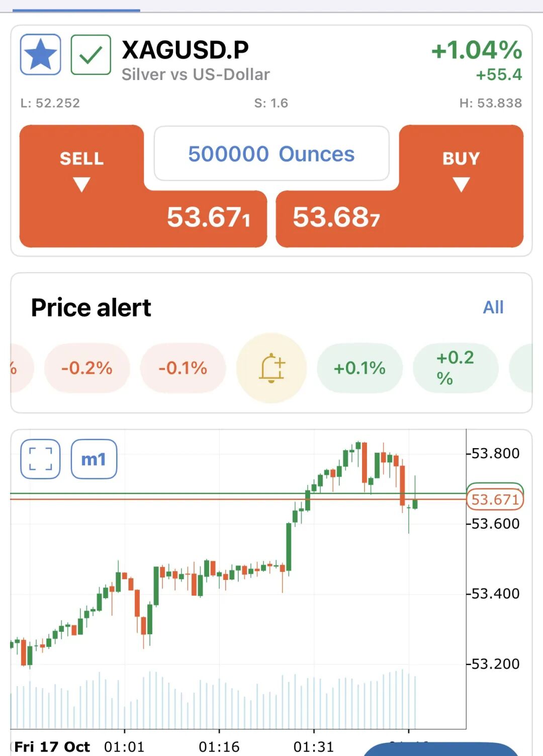This screenshot has width=543, height=756.
Task: Click the +1.04% change value
Action: pyautogui.click(x=477, y=50)
